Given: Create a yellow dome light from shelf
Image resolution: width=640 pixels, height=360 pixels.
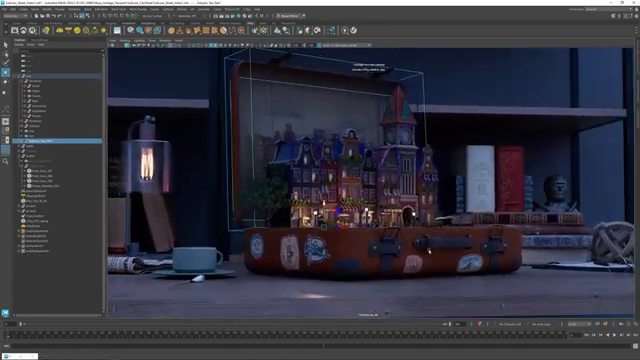Looking at the screenshot, I should [x=60, y=30].
